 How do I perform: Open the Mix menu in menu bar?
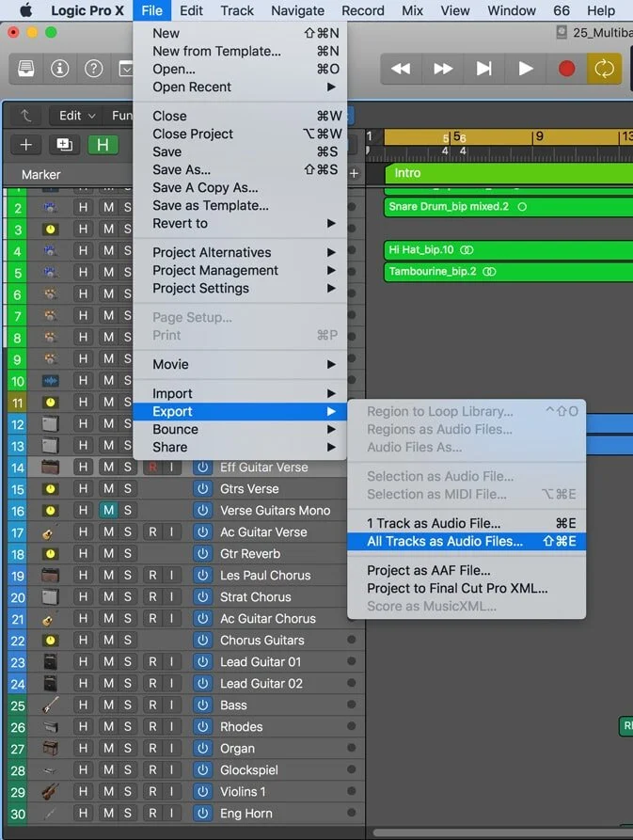[x=412, y=10]
